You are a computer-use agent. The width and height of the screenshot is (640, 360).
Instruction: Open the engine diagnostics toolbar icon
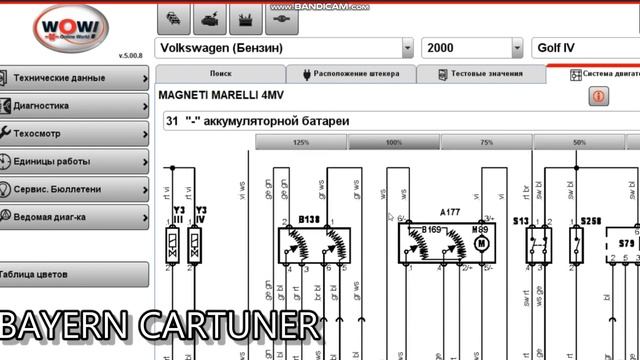click(210, 19)
